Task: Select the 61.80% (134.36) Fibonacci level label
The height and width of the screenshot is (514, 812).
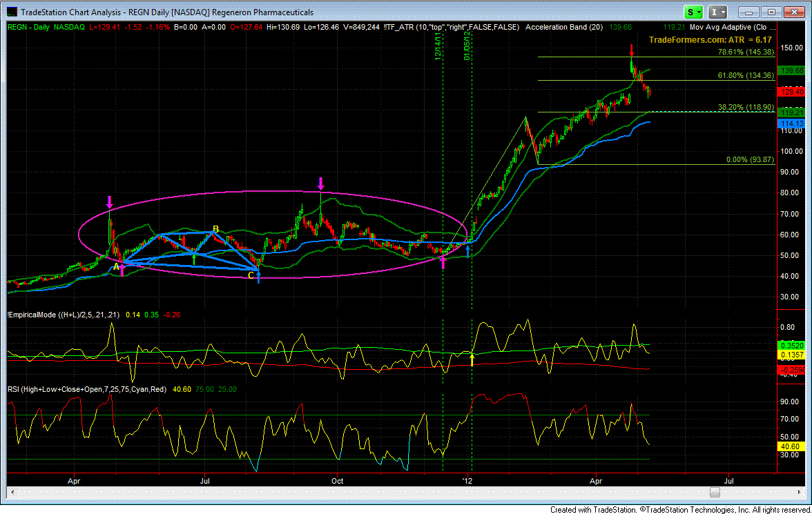Action: pos(746,75)
